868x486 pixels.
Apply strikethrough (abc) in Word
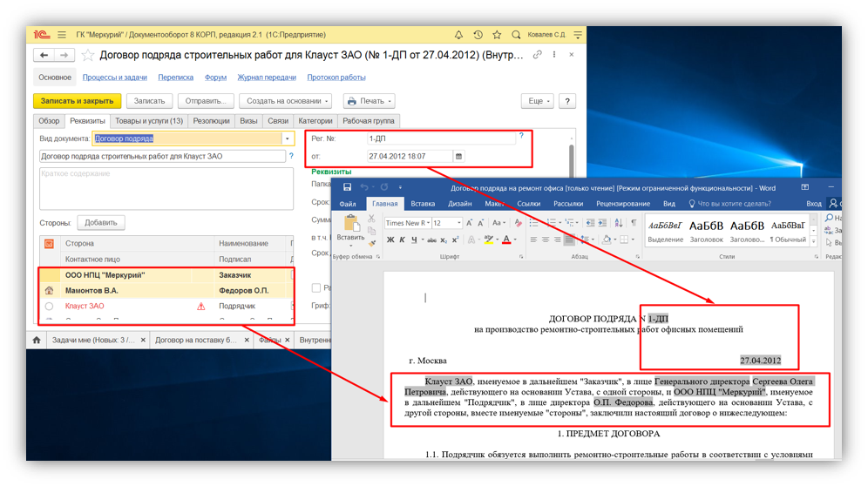431,240
